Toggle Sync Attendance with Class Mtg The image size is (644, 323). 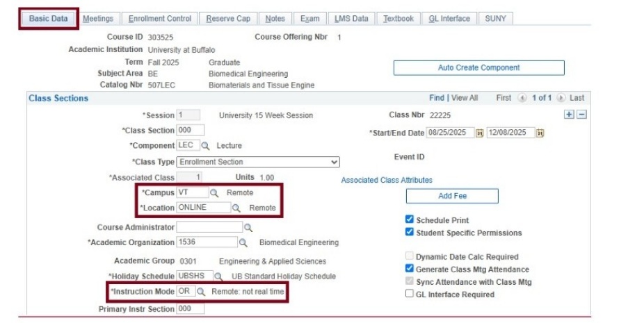409,281
